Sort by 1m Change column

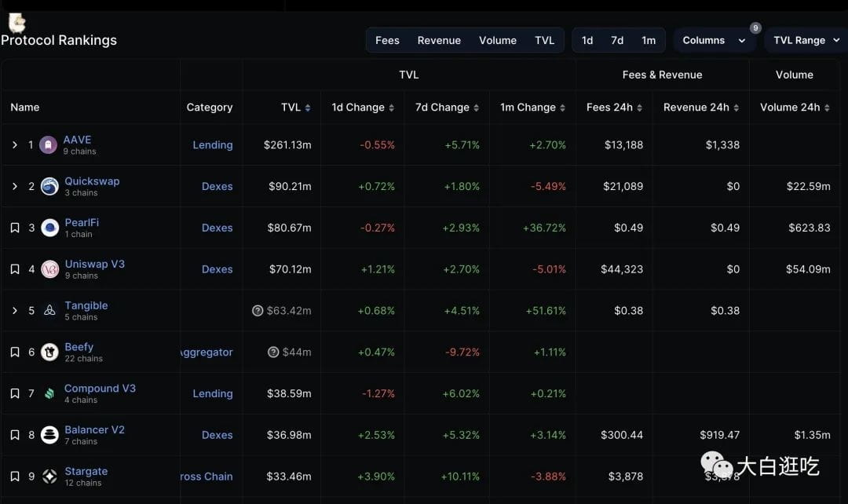(x=562, y=108)
